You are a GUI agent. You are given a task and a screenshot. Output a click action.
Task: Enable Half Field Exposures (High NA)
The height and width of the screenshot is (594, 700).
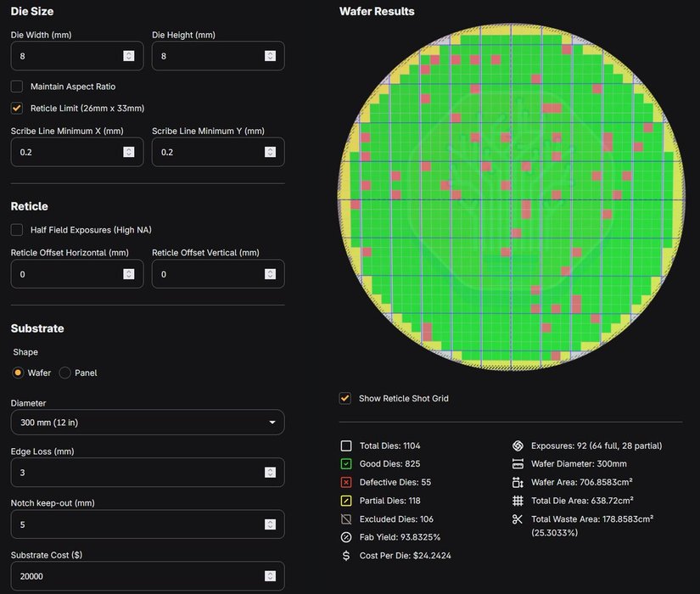pos(17,230)
